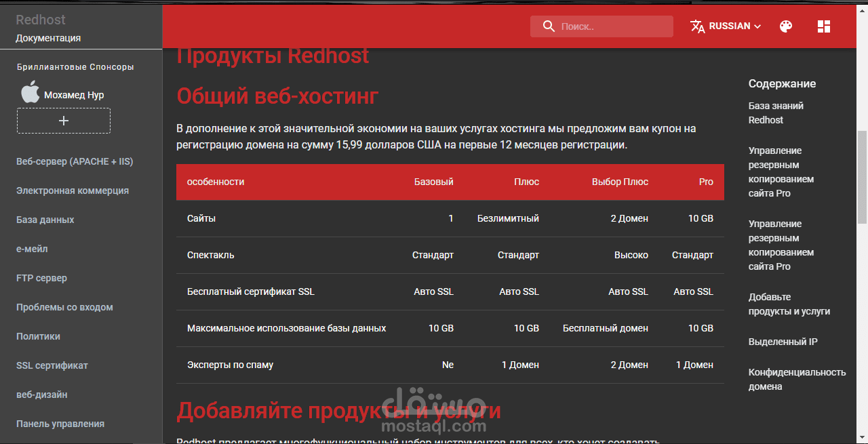Open FTP сервер sidebar item
The height and width of the screenshot is (444, 868).
tap(41, 278)
